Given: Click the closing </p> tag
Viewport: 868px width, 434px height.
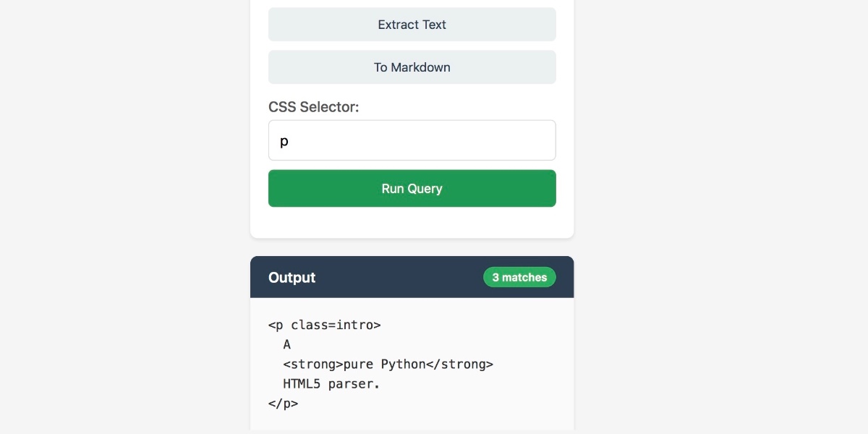Looking at the screenshot, I should [x=283, y=404].
